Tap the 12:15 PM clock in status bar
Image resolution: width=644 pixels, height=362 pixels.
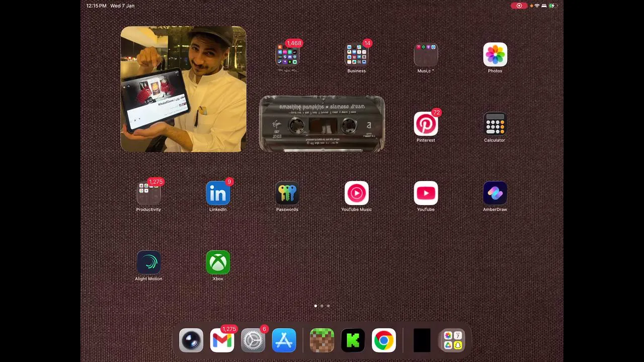click(96, 6)
